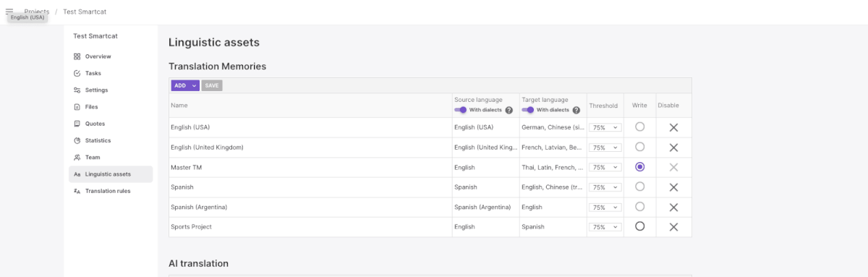This screenshot has height=277, width=868.
Task: Select write radio for Sports Project
Action: (x=639, y=226)
